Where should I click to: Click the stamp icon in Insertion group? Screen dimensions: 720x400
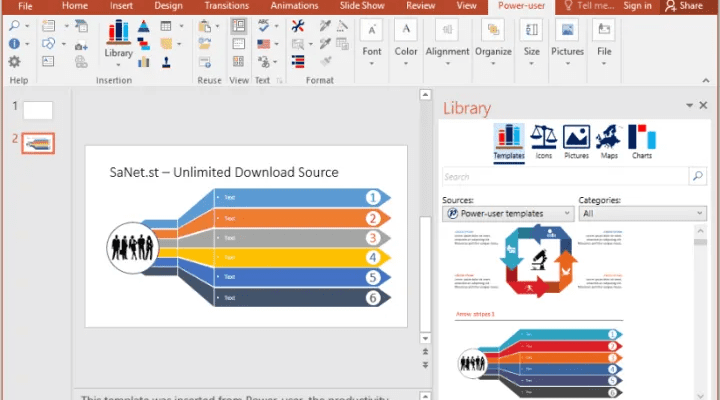pyautogui.click(x=166, y=62)
